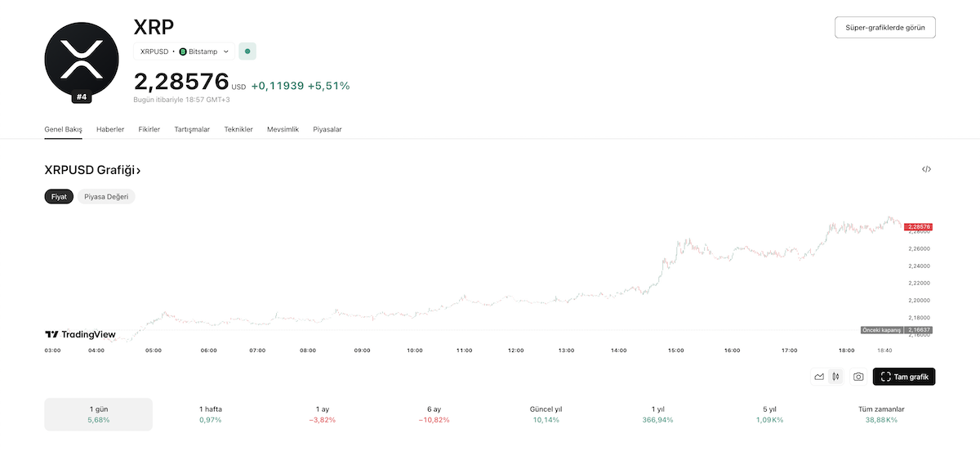This screenshot has width=980, height=451.
Task: Open the XRPUSD Grafiği heading link
Action: 92,170
